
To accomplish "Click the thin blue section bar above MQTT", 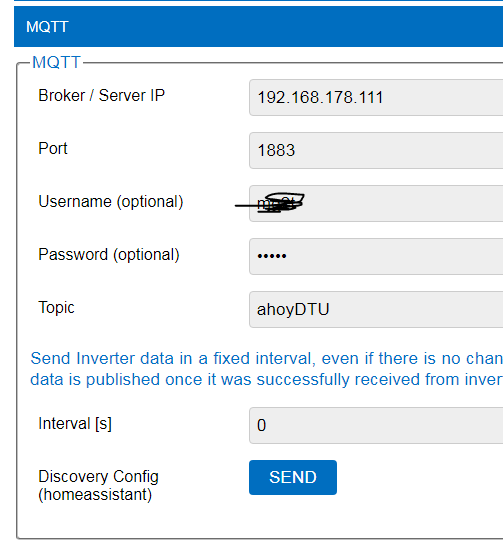I will click(258, 1).
